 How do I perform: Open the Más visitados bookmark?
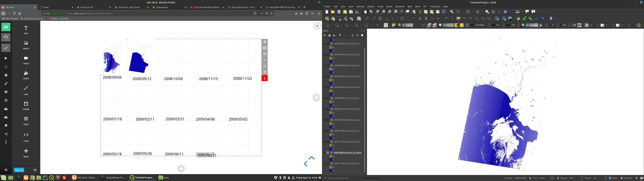(10, 19)
